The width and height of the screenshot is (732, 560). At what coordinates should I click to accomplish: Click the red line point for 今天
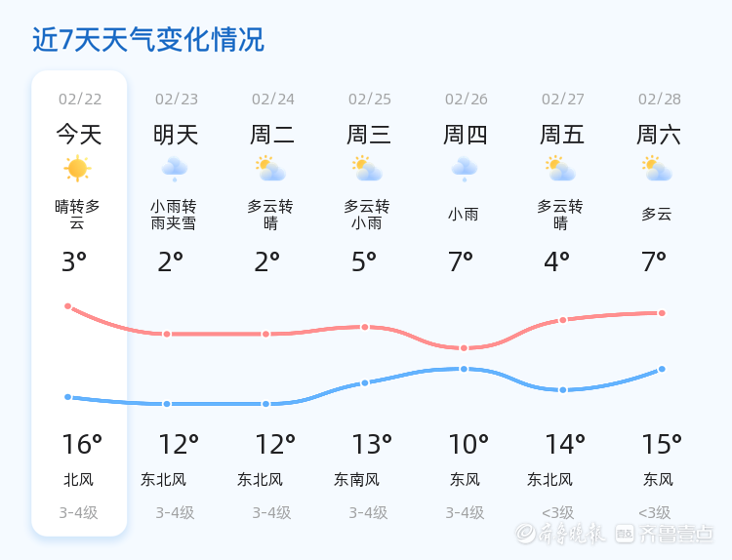[68, 306]
